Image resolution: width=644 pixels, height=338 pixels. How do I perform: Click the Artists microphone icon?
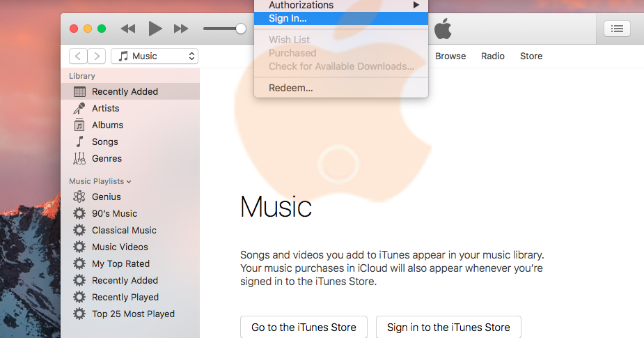pyautogui.click(x=79, y=108)
